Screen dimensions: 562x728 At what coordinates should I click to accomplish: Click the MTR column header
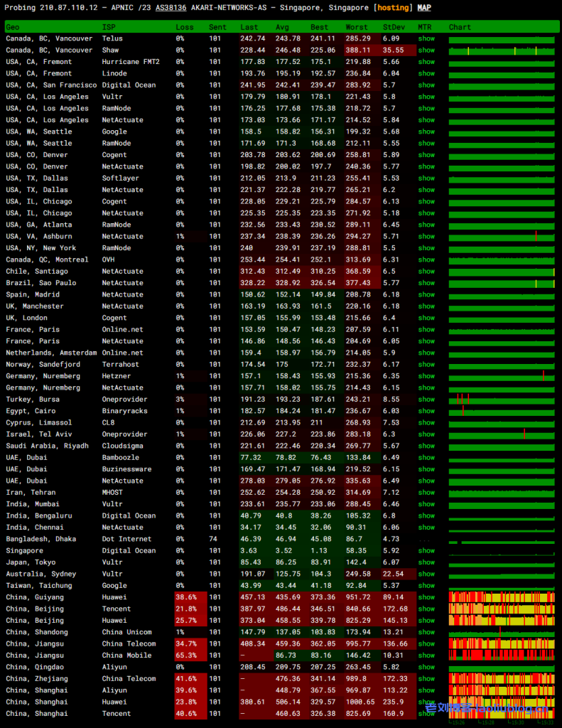pyautogui.click(x=424, y=27)
